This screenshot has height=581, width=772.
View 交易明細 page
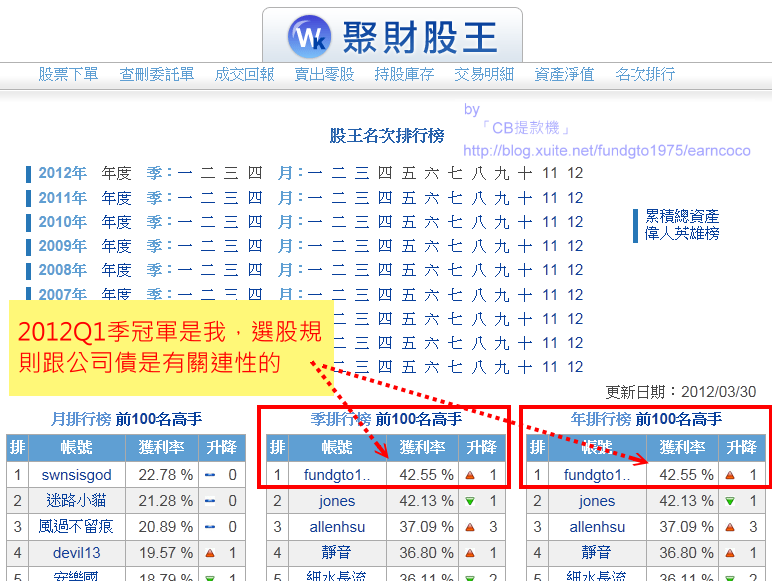tap(484, 74)
